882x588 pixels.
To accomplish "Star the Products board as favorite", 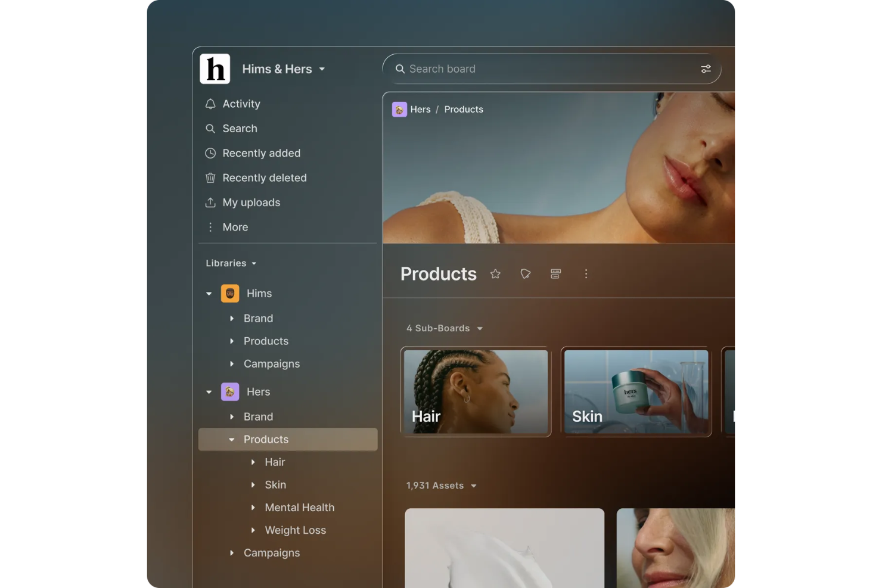I will (495, 273).
